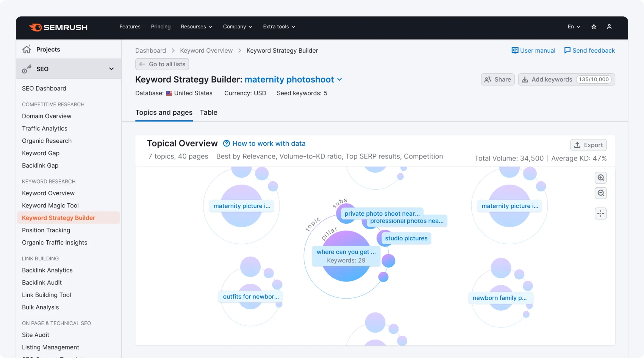Open Site Audit in the sidebar
This screenshot has height=358, width=644.
(36, 335)
